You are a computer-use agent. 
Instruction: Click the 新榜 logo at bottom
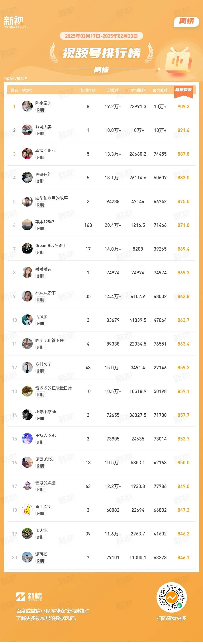29,597
